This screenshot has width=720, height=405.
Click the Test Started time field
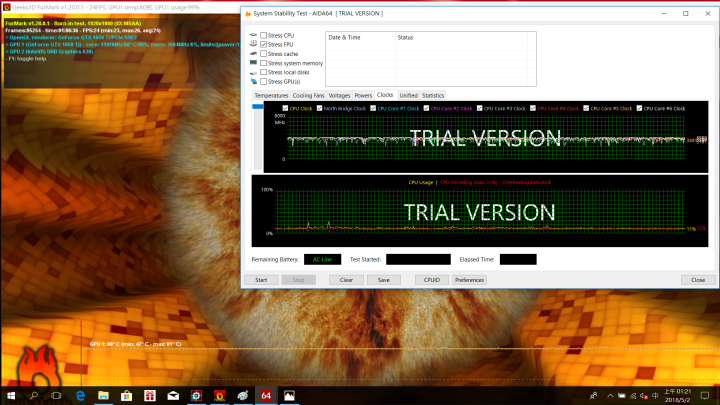click(418, 259)
